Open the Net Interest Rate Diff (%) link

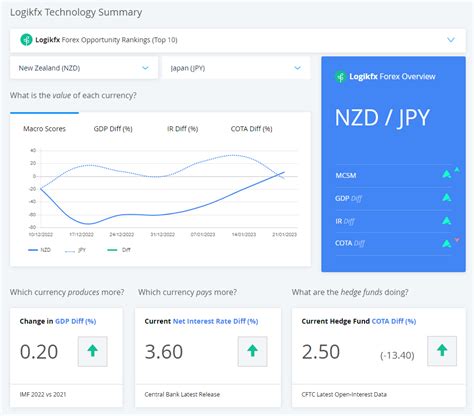pyautogui.click(x=215, y=321)
